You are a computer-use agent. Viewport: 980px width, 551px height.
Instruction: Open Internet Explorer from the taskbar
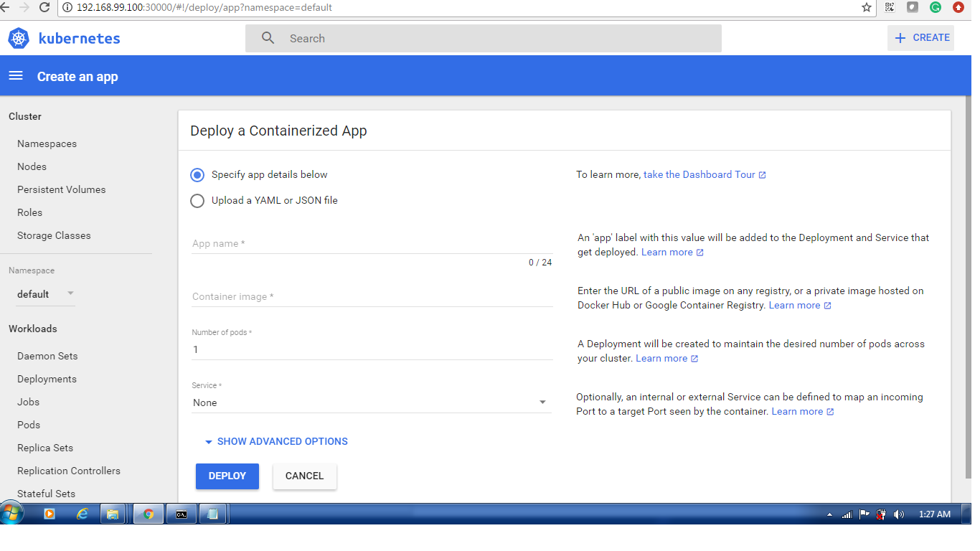(83, 514)
